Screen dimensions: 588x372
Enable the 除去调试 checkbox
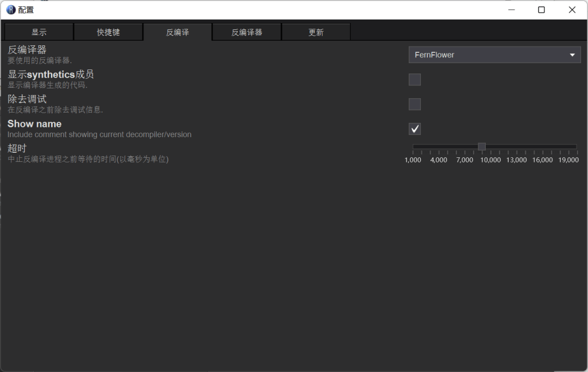415,104
